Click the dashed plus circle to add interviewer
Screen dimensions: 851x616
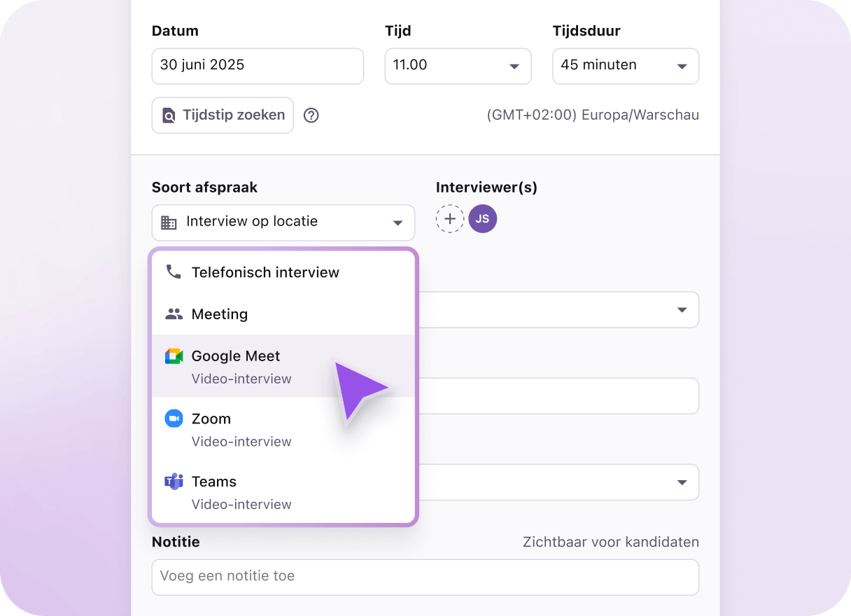click(x=450, y=218)
